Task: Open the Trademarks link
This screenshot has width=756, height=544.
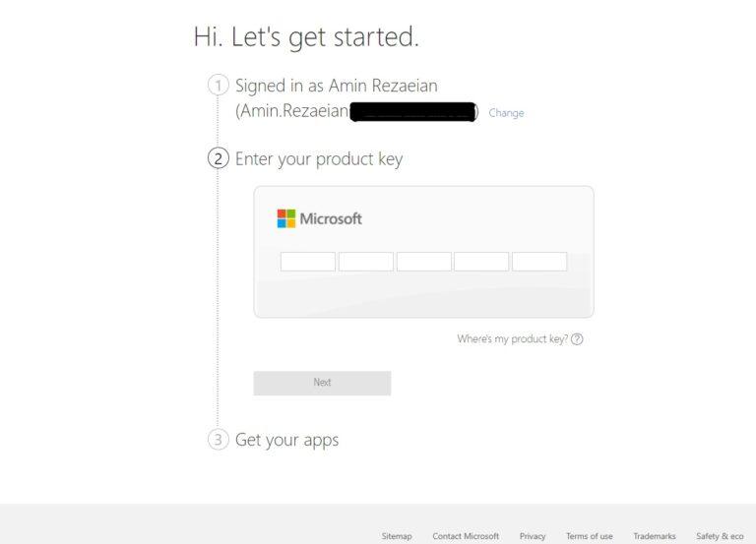Action: point(655,536)
